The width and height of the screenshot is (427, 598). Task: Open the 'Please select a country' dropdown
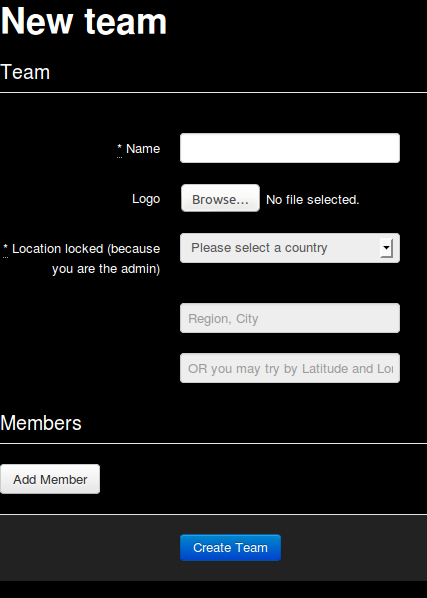pyautogui.click(x=290, y=248)
